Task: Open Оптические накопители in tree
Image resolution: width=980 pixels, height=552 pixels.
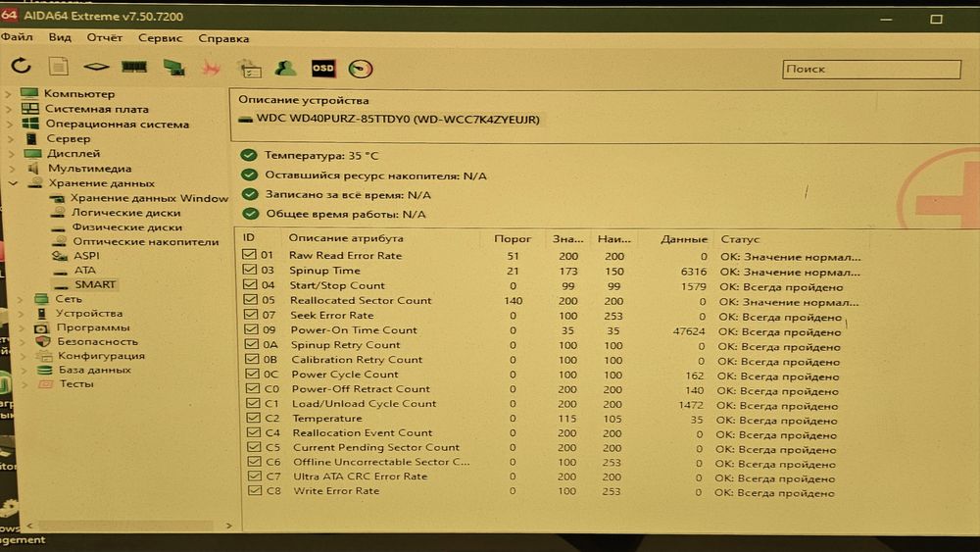Action: pos(146,241)
